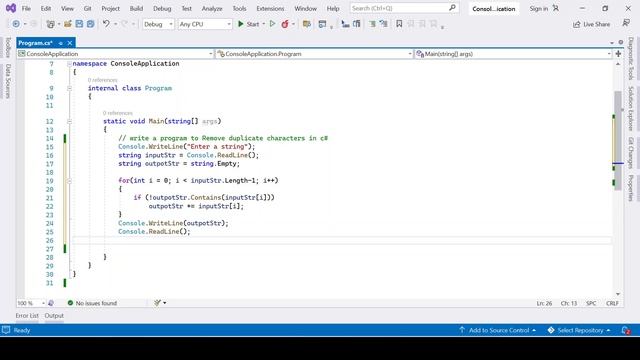Click the window layout toolbar icon
Image resolution: width=640 pixels, height=360 pixels.
pos(322,24)
